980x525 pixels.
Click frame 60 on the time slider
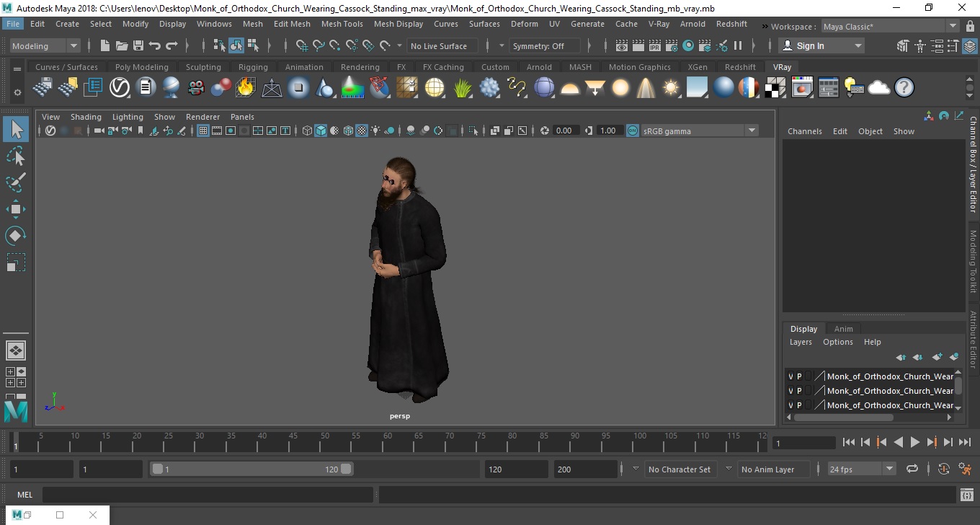tap(387, 442)
